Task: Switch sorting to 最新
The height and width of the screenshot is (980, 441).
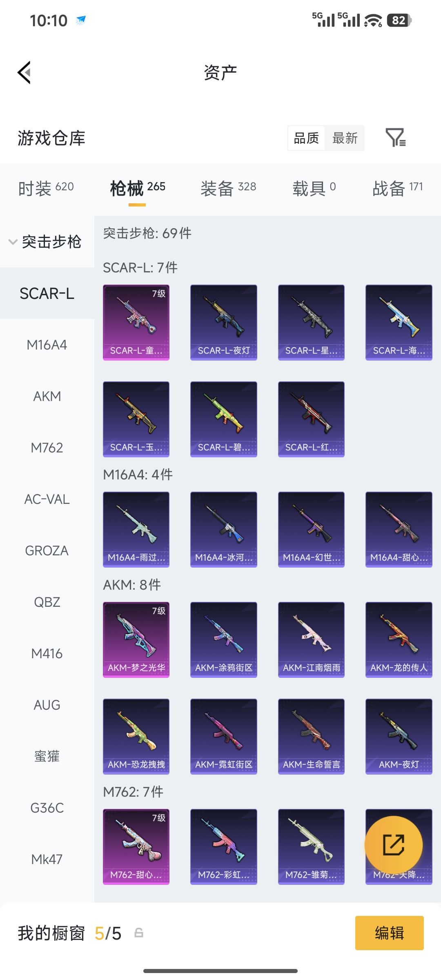Action: tap(345, 138)
